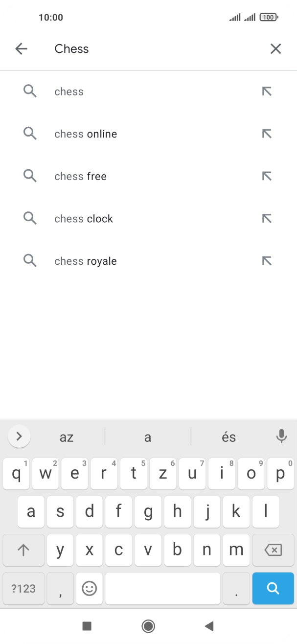Insert "chess royale" into search using its arrow
Screen dimensions: 297x644
(267, 260)
